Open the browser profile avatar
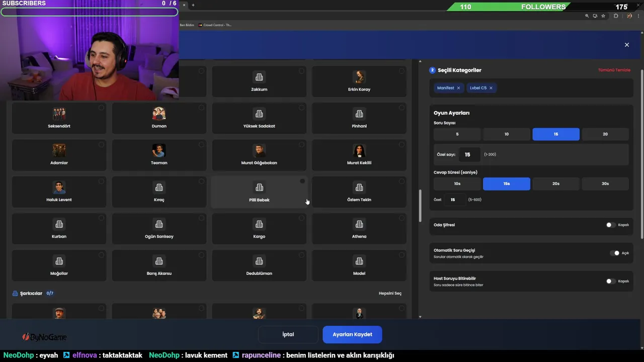The image size is (644, 362). pos(629,16)
